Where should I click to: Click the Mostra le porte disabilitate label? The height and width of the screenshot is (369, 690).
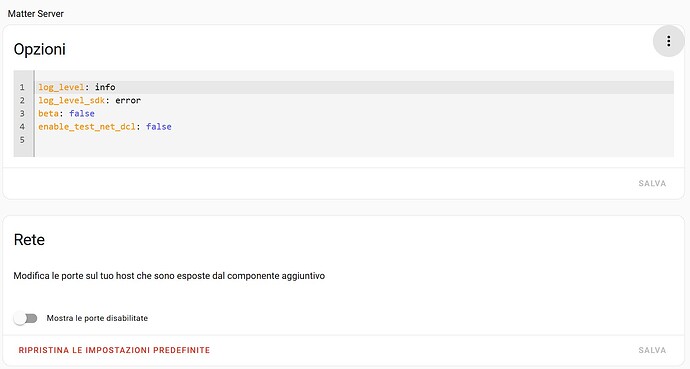click(x=97, y=318)
